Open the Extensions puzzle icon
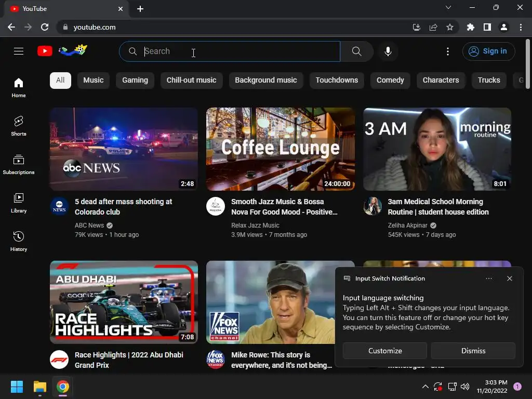Screen dimensions: 532x399 (x=470, y=27)
